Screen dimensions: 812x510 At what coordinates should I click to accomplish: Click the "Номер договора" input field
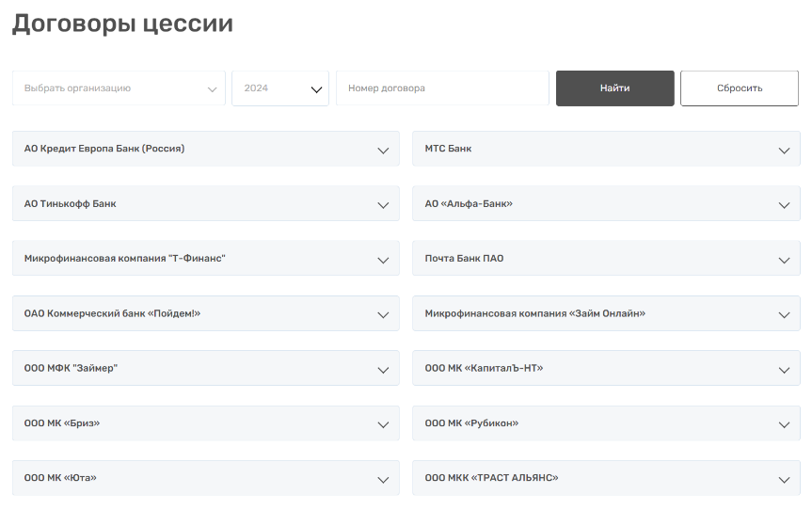tap(442, 88)
